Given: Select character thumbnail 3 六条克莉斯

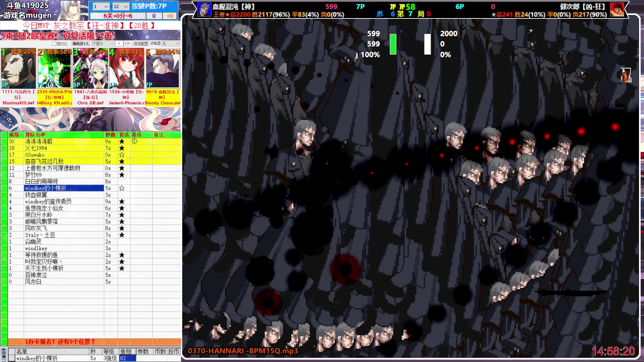Looking at the screenshot, I should [x=91, y=69].
